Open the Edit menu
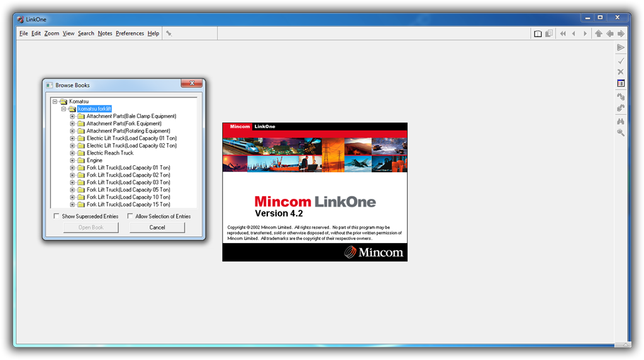 point(36,34)
